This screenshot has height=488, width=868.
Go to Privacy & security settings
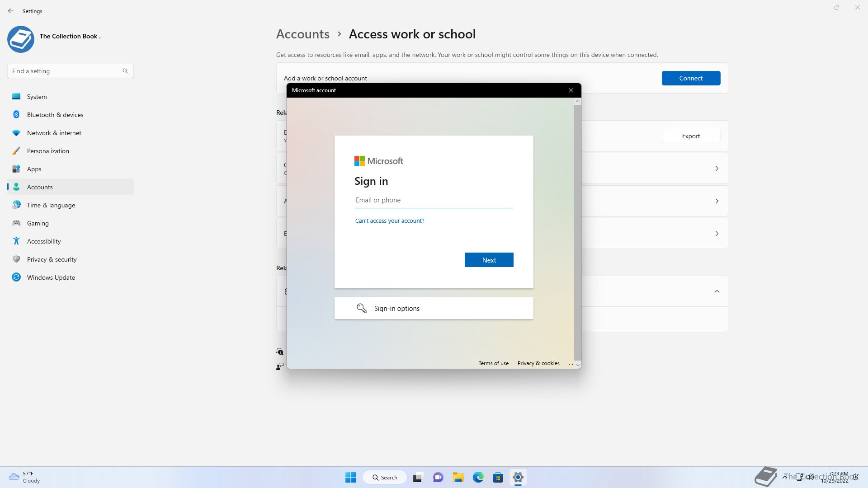click(52, 259)
